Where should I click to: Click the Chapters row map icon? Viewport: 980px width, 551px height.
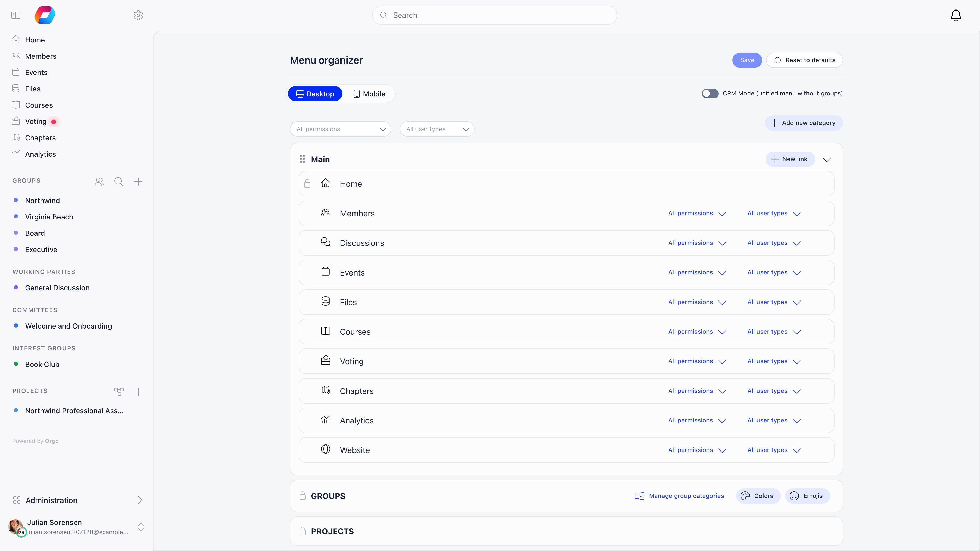pos(326,390)
